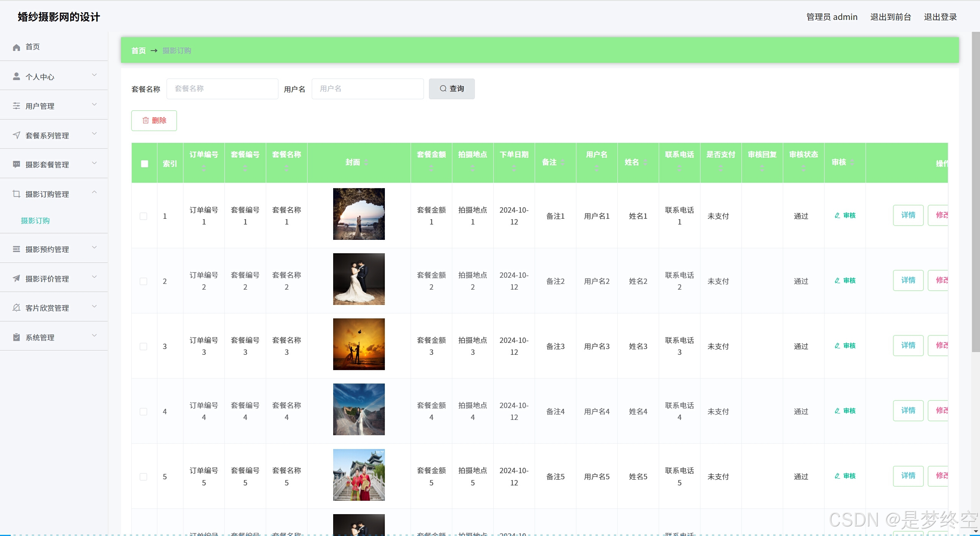Click the sliders icon beside 用户管理
The height and width of the screenshot is (536, 980).
coord(16,106)
